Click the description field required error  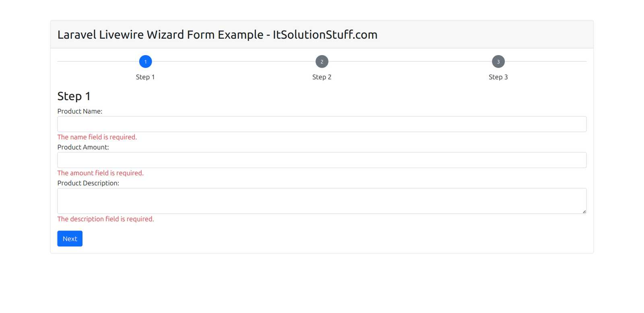105,219
